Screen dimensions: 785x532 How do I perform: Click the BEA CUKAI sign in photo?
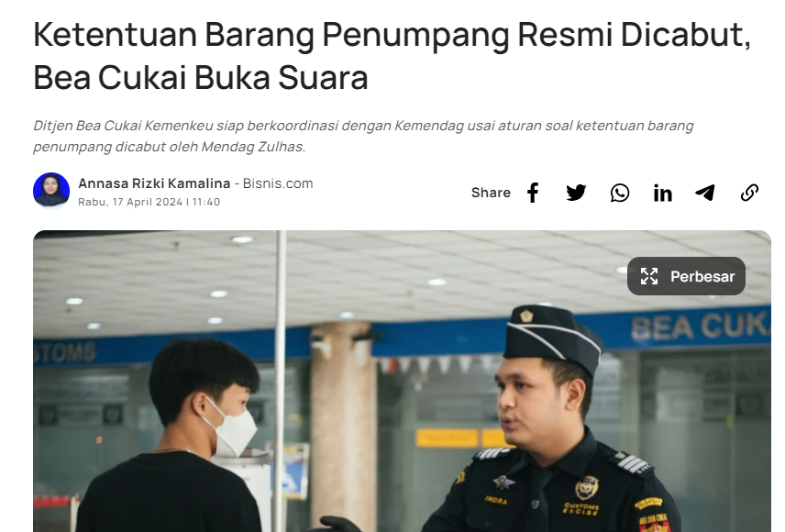click(x=700, y=327)
